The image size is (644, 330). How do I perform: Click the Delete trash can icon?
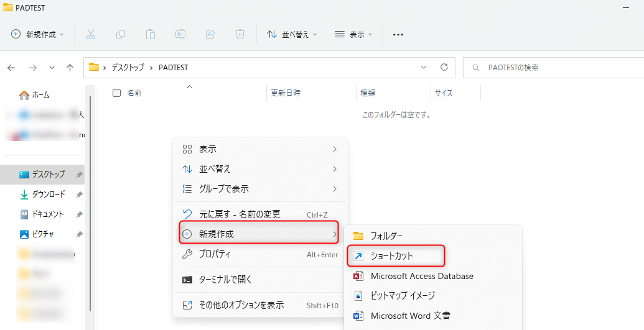[240, 34]
